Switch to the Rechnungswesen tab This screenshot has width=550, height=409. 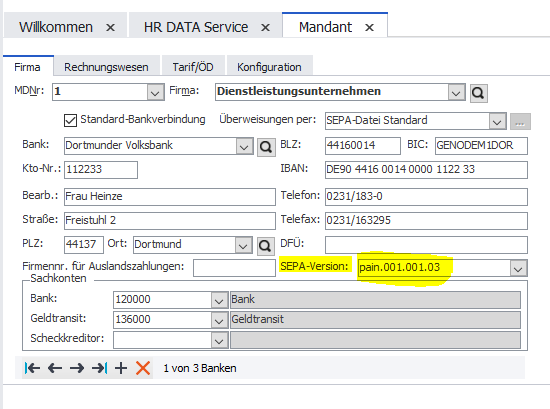point(106,67)
